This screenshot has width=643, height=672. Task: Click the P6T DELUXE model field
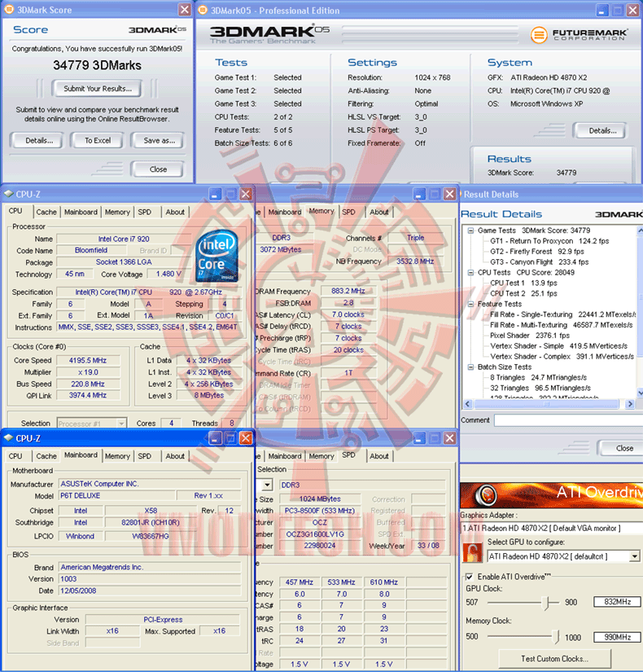[x=116, y=495]
